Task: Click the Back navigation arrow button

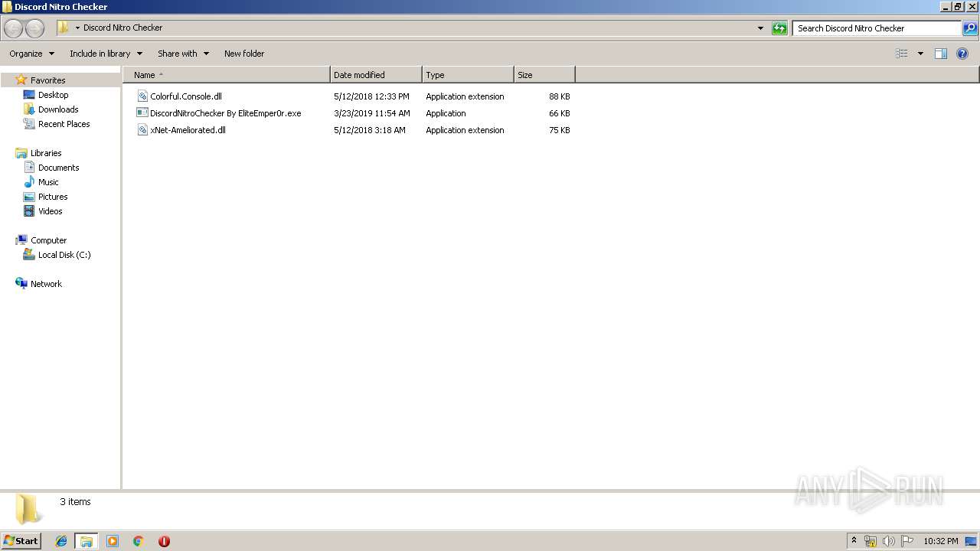Action: coord(13,28)
